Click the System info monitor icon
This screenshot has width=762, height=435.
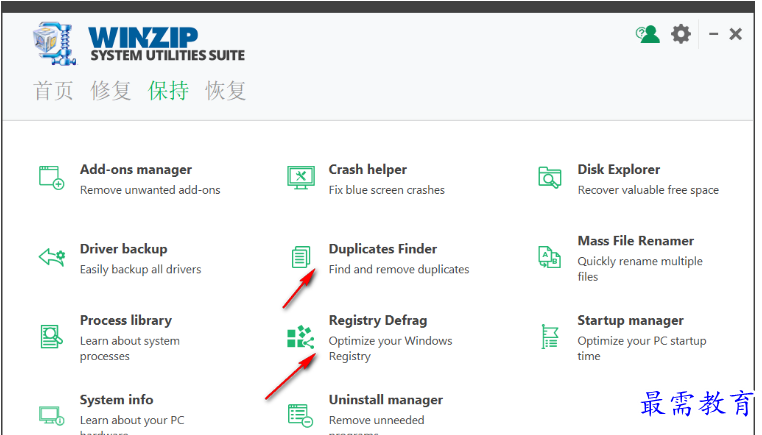(52, 416)
